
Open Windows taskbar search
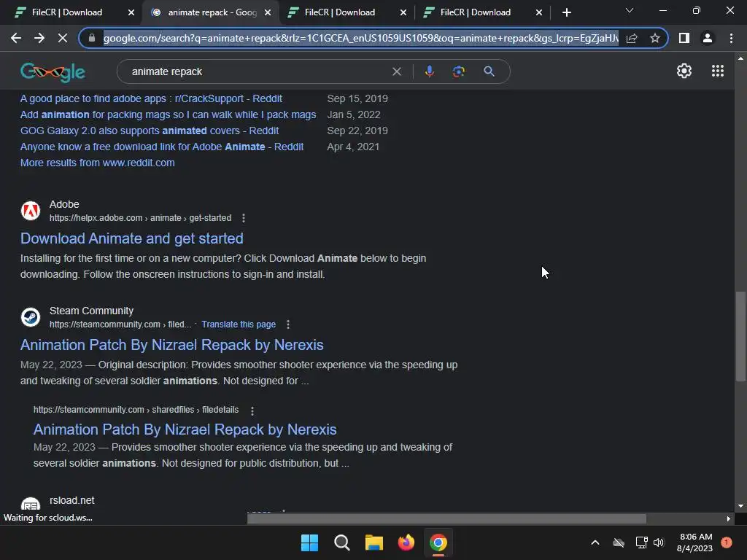341,542
